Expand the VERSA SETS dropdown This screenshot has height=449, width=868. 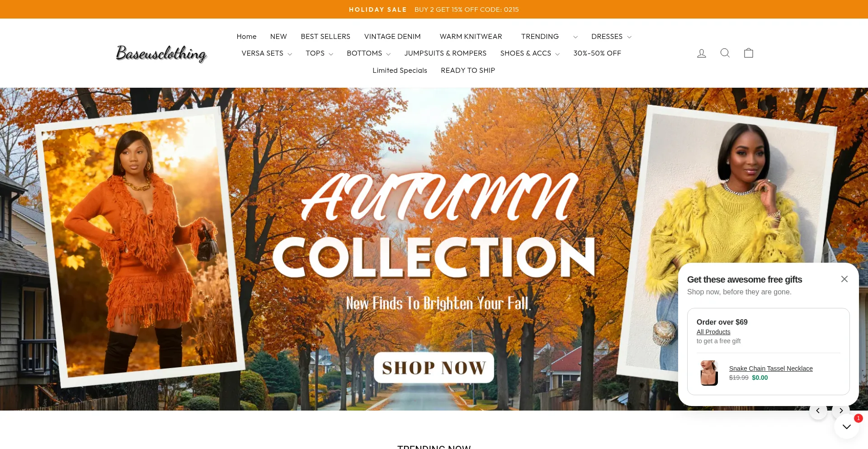pos(267,53)
